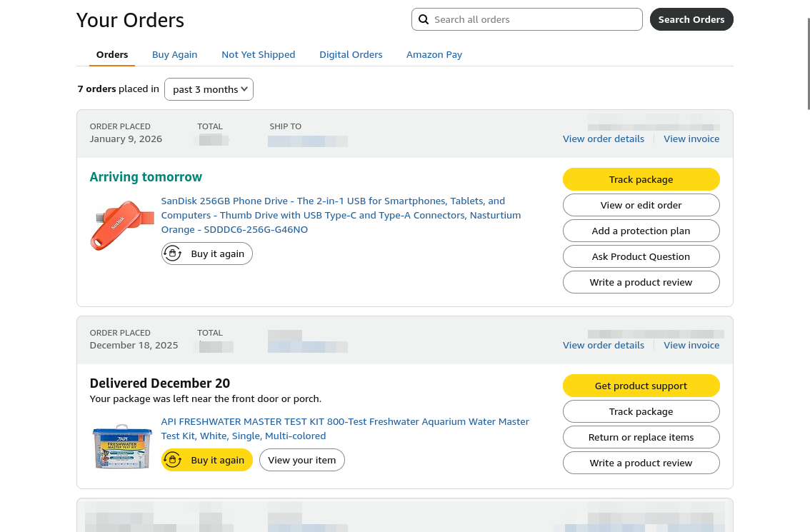Expand the past 3 months time filter
This screenshot has height=532, width=810.
coord(209,89)
